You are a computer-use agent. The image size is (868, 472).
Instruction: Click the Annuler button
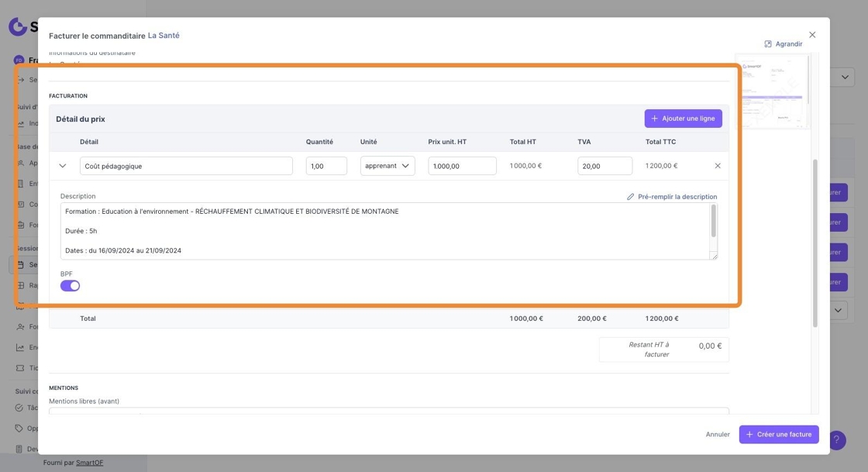[x=718, y=434]
